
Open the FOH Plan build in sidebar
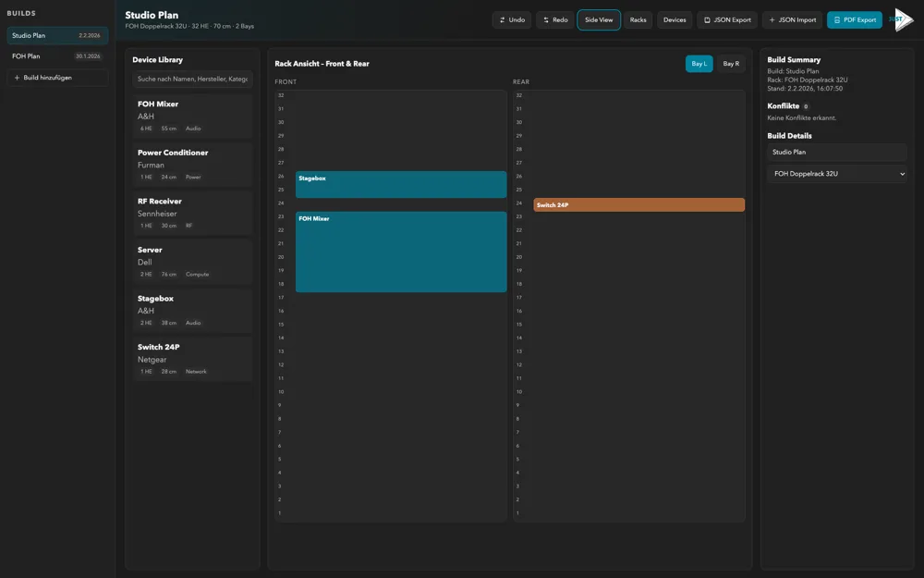pos(55,55)
